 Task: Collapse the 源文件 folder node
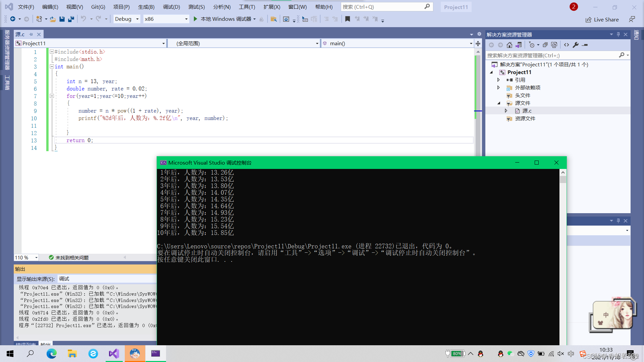click(499, 103)
